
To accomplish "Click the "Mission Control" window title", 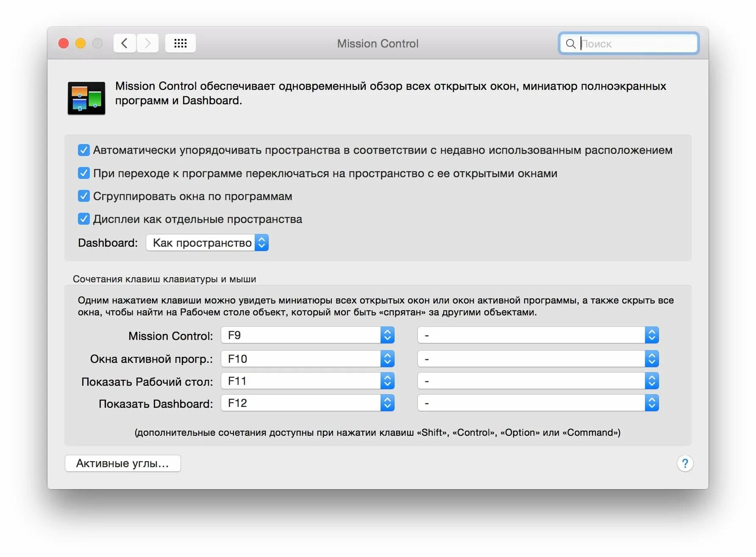I will (x=378, y=43).
